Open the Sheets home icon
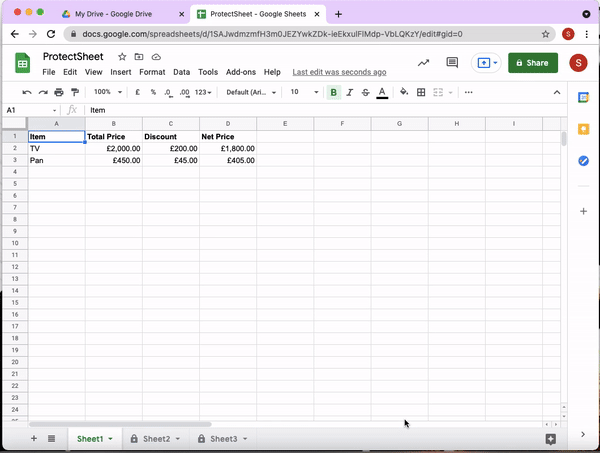 click(23, 63)
